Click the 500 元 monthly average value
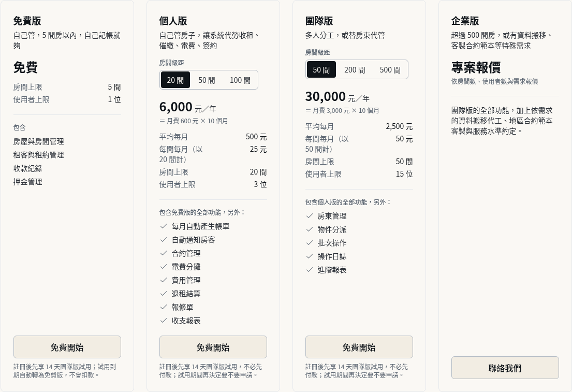The image size is (572, 392). pyautogui.click(x=256, y=137)
